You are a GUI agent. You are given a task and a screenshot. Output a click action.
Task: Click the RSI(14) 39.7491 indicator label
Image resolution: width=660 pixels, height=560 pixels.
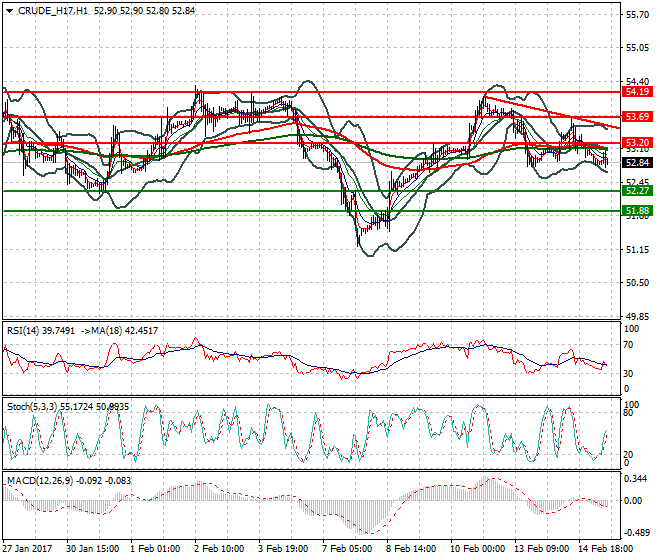pos(41,331)
